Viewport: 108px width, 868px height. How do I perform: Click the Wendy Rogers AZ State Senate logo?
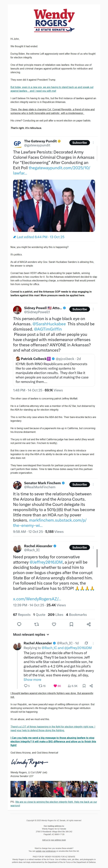(x=54, y=20)
